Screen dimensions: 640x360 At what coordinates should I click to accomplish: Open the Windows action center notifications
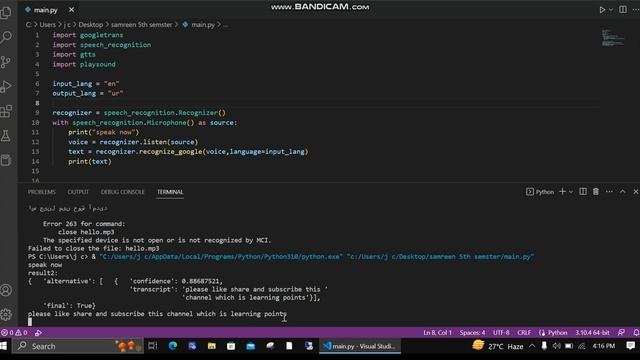pos(630,346)
